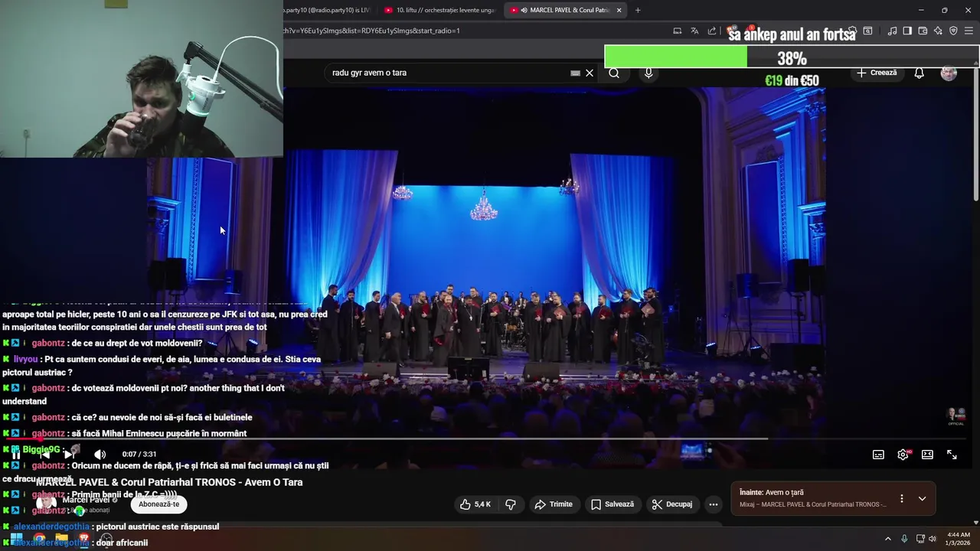Image resolution: width=980 pixels, height=551 pixels.
Task: Expand the Avem o țară playlist panel
Action: coord(922,498)
